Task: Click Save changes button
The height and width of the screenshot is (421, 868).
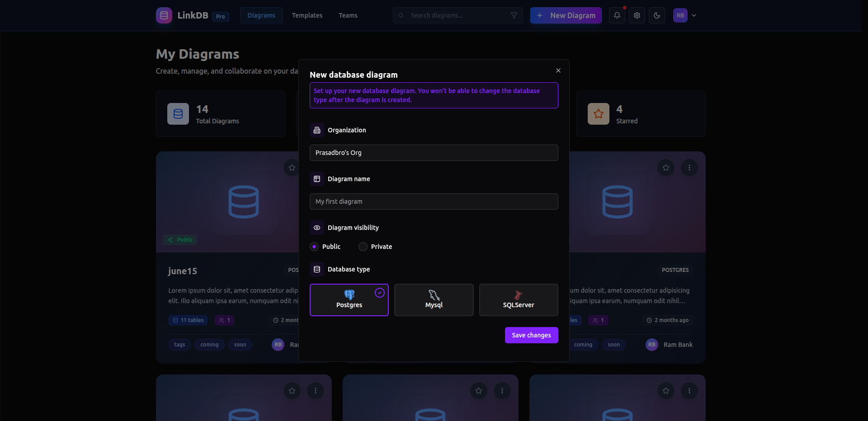Action: 532,335
